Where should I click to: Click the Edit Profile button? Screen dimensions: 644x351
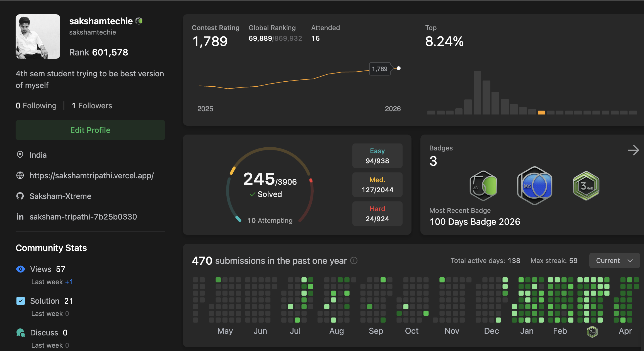[x=90, y=130]
